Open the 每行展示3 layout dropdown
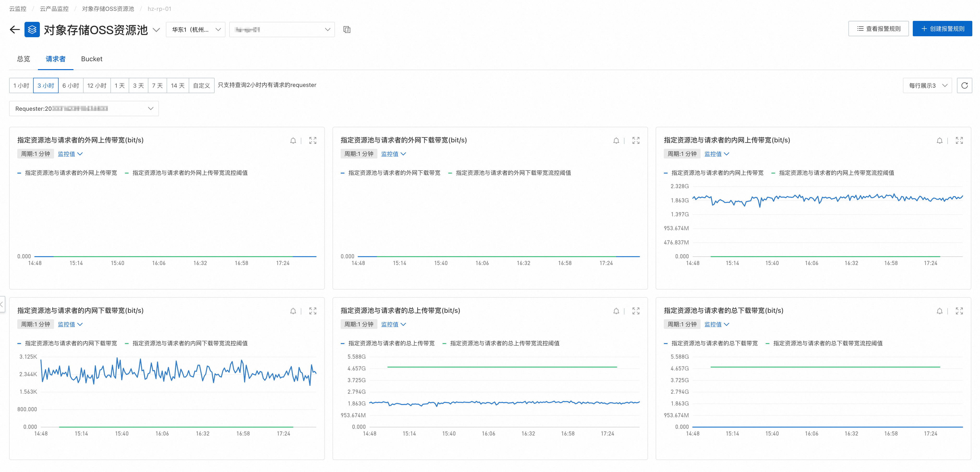 coord(927,85)
